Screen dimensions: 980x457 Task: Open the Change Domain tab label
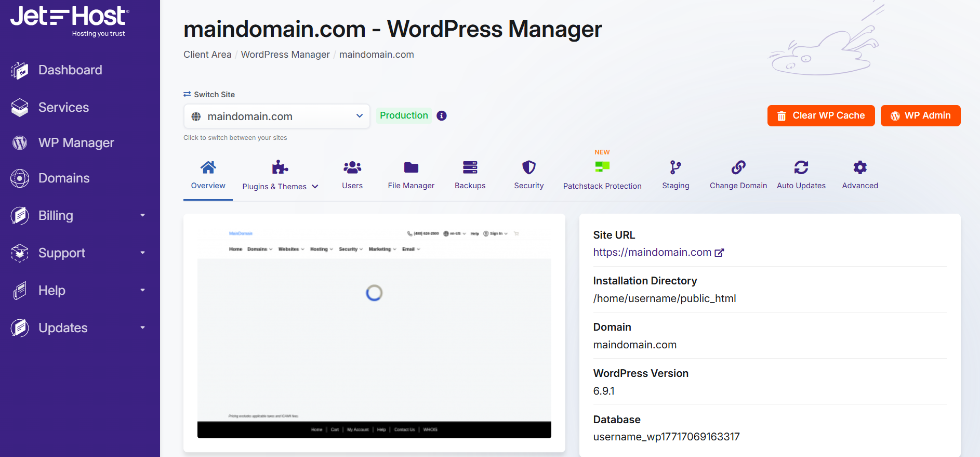738,186
